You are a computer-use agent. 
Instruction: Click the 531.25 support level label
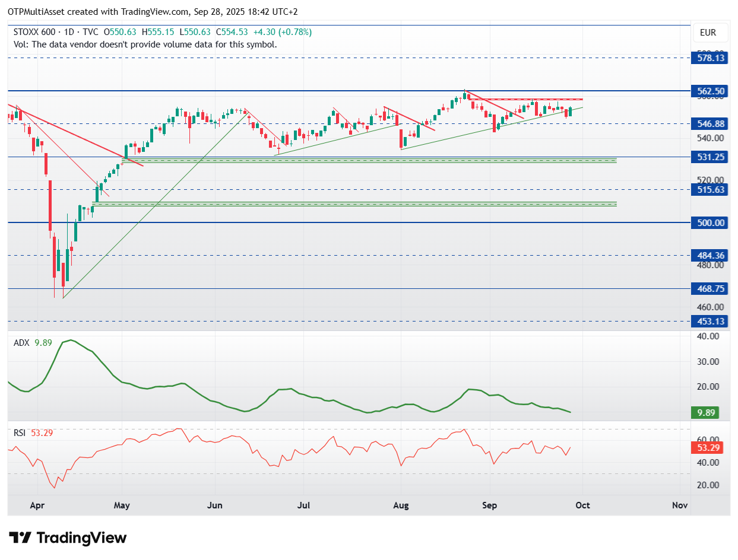pos(711,157)
